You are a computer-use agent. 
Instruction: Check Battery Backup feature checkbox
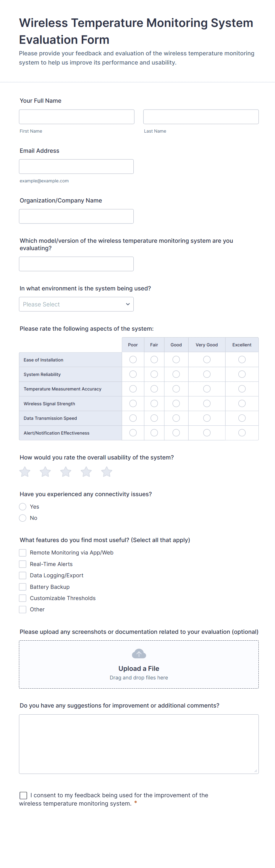22,587
